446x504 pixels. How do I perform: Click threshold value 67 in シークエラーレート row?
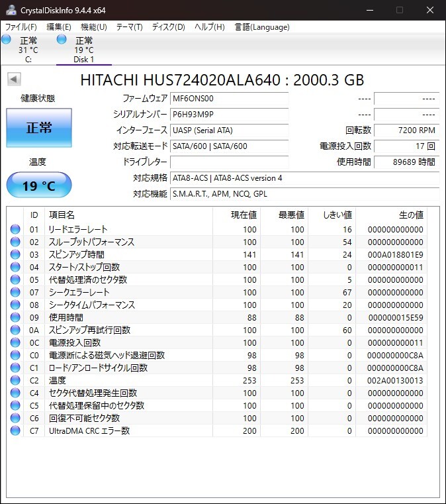(347, 292)
